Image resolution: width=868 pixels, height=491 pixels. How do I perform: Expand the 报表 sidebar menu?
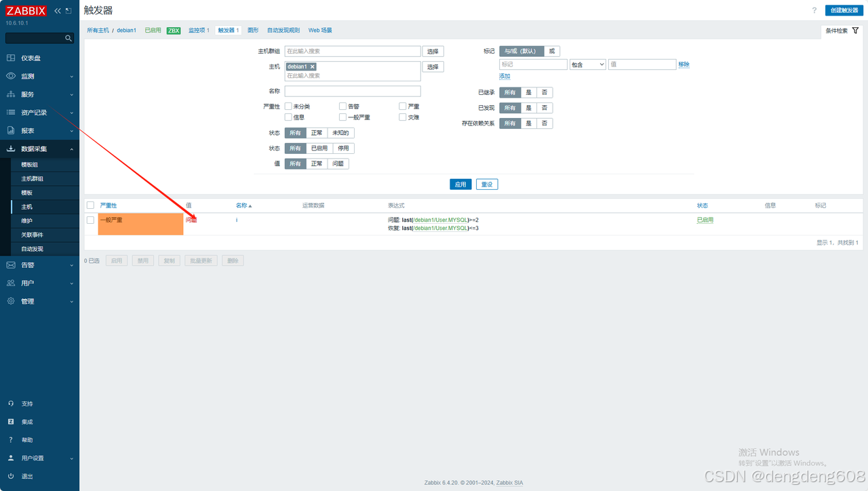pos(72,131)
